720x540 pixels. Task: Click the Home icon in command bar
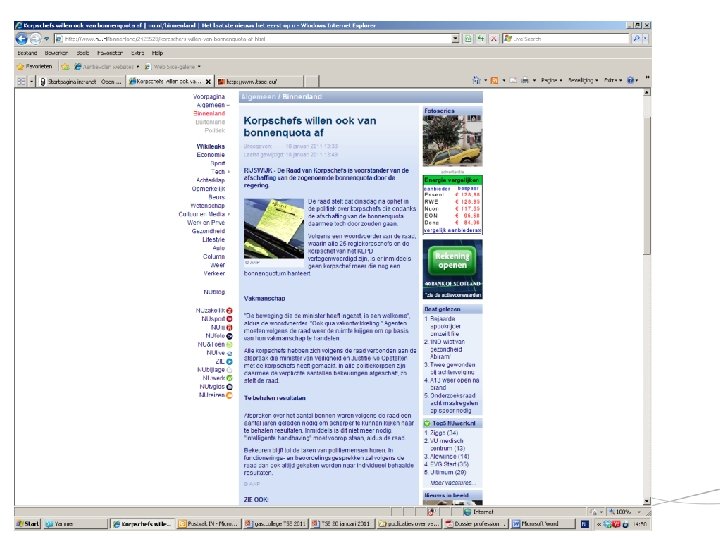click(x=476, y=80)
